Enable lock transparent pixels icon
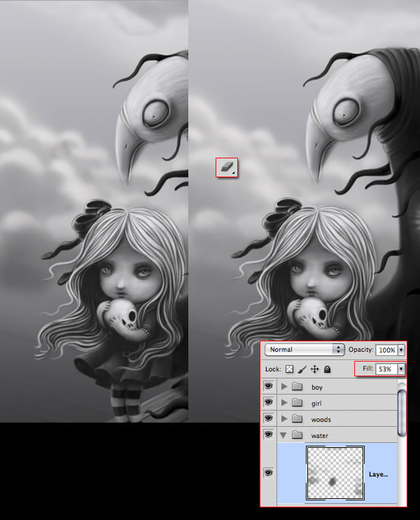This screenshot has height=520, width=420. (x=290, y=369)
